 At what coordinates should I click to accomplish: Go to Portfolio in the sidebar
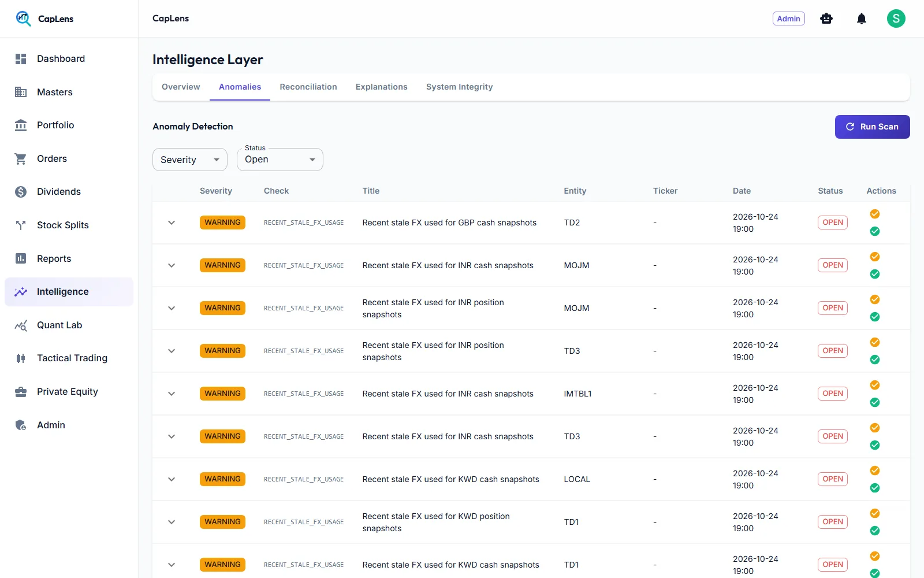[69, 125]
